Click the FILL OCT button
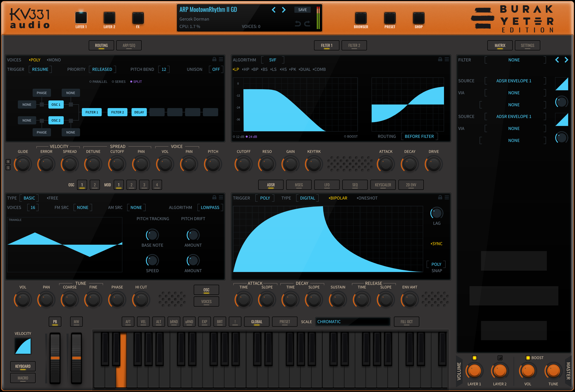Screen dimensions: 575x392 [407, 322]
